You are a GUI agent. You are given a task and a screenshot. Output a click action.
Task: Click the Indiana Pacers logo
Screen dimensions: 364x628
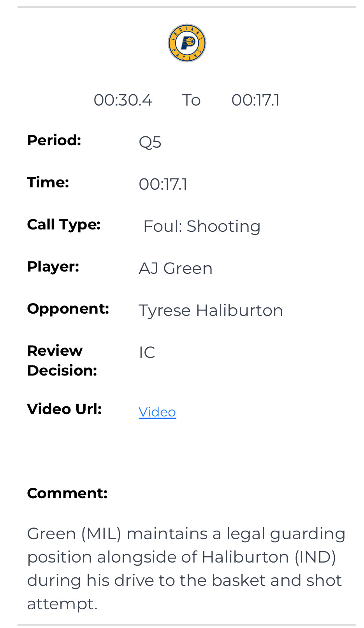tap(187, 43)
